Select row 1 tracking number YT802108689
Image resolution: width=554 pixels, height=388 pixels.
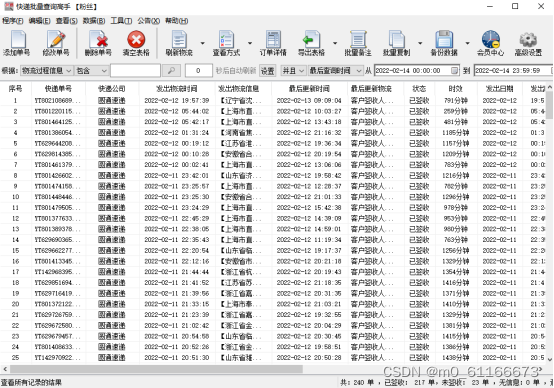point(58,101)
